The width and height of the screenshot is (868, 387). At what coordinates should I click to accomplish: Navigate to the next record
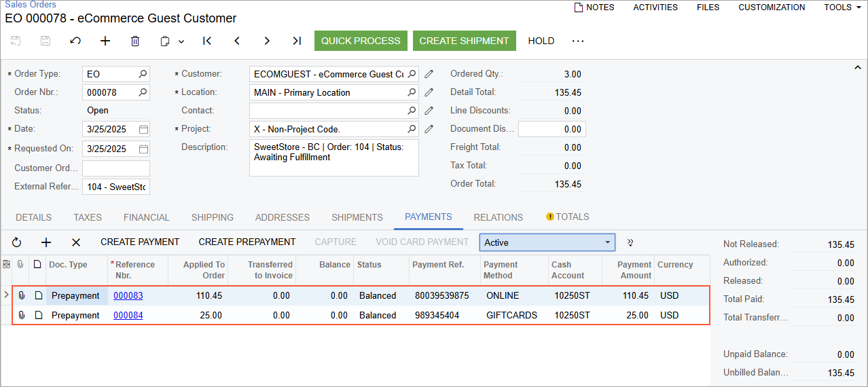pyautogui.click(x=267, y=41)
